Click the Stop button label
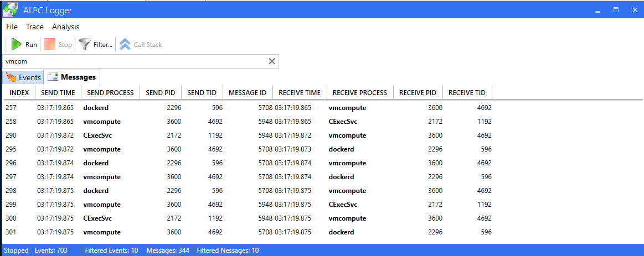The image size is (644, 256). (x=65, y=45)
